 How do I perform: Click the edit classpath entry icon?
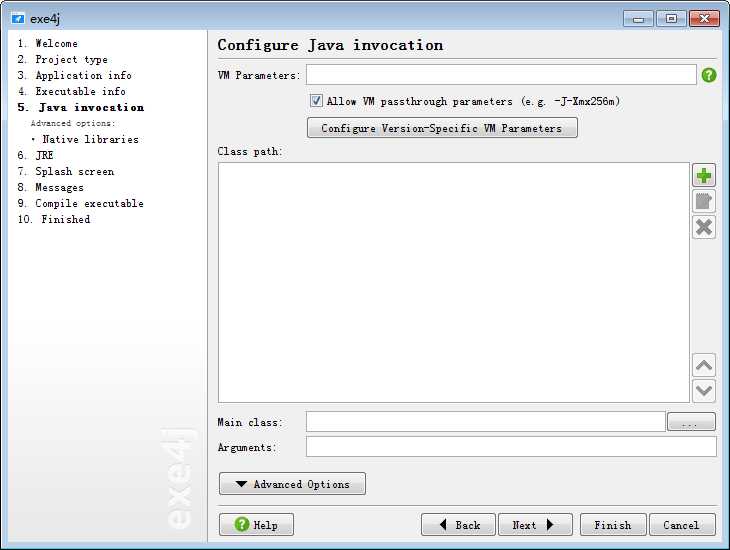coord(703,202)
